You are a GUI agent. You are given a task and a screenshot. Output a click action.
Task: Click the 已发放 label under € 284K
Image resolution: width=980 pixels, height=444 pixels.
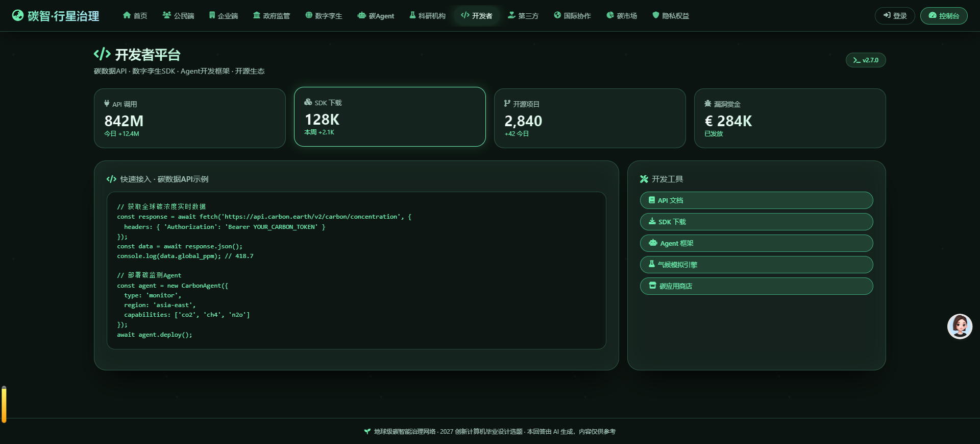click(x=714, y=134)
